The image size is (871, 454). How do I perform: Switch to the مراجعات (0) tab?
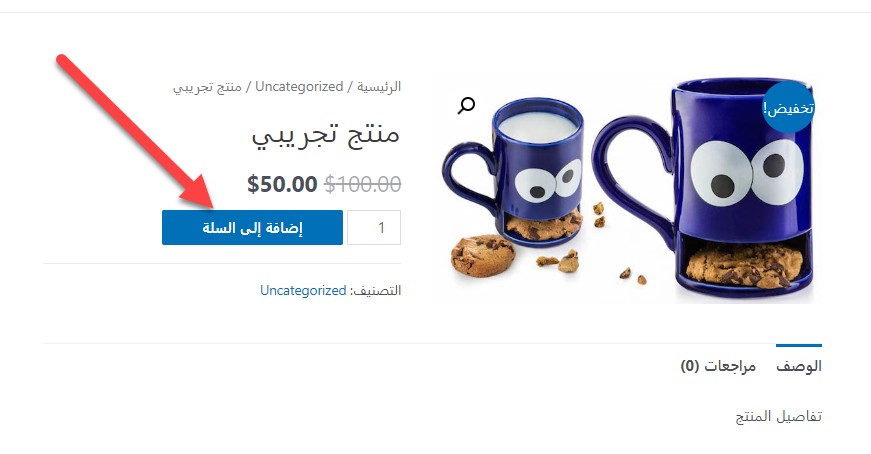pos(718,366)
